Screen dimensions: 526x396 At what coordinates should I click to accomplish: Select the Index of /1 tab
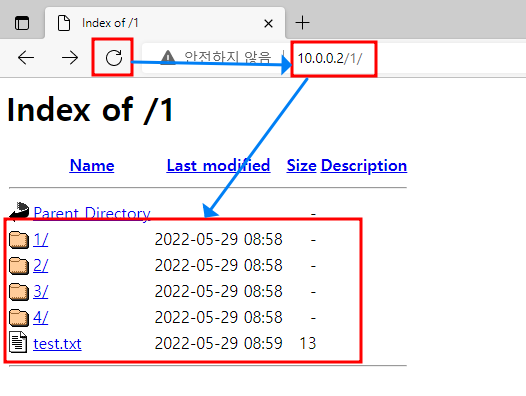165,23
